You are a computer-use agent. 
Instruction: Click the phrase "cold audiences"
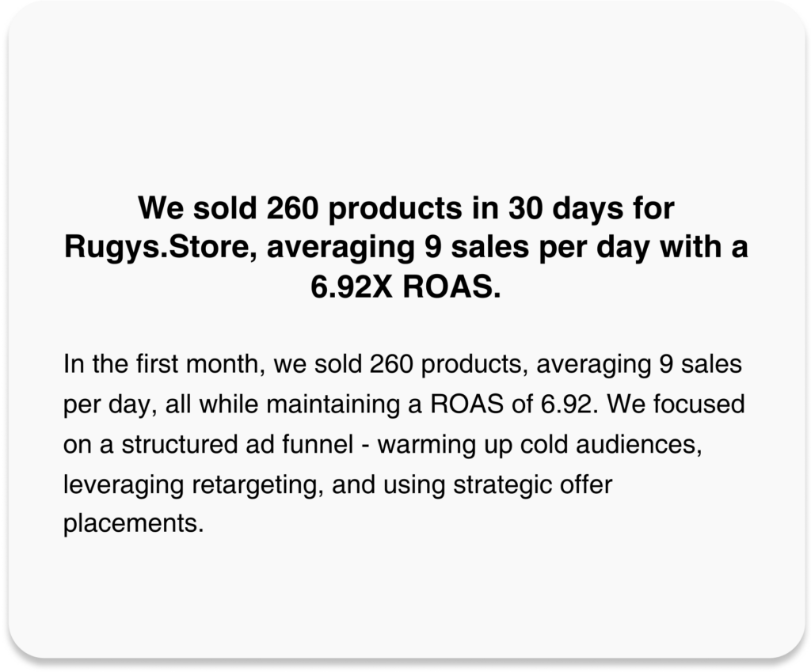click(x=611, y=445)
